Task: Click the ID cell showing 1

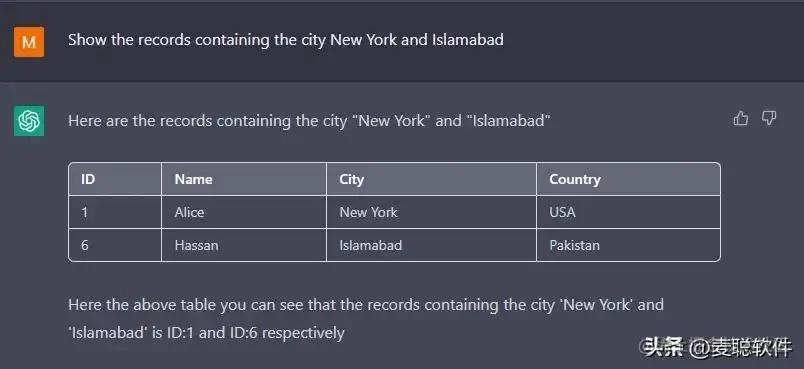Action: pos(115,212)
